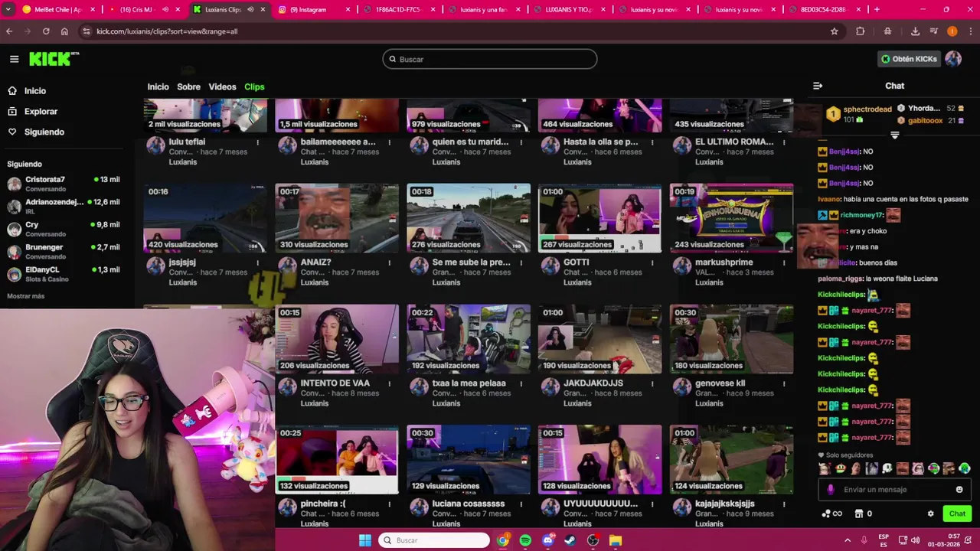Open the INTENTO DE VAA clip
The image size is (980, 551).
pyautogui.click(x=337, y=339)
